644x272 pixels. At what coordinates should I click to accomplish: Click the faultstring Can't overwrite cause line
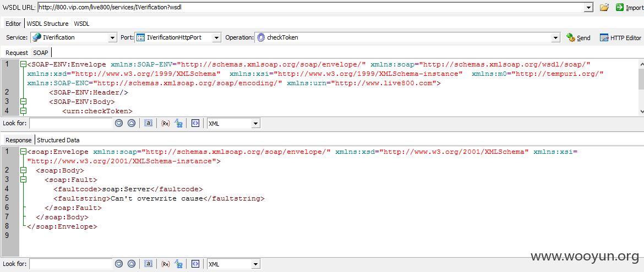pyautogui.click(x=159, y=198)
